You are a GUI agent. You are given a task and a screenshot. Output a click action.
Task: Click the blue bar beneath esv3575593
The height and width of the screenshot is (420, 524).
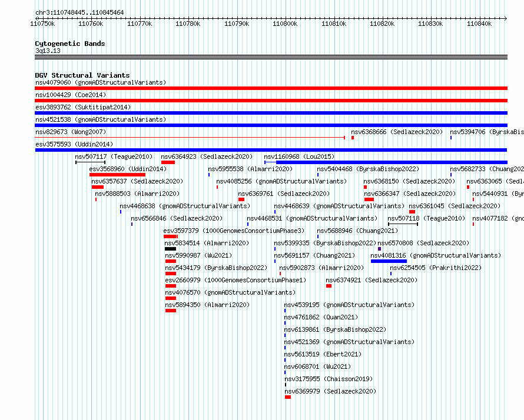(x=271, y=150)
